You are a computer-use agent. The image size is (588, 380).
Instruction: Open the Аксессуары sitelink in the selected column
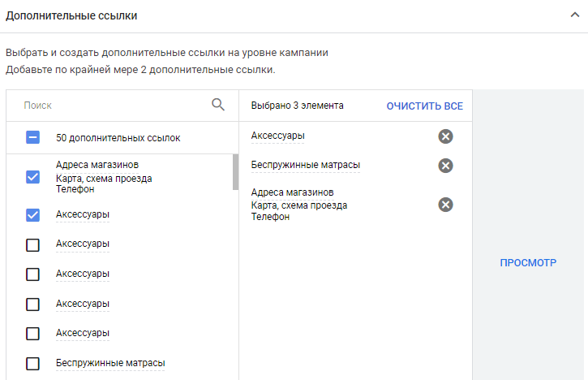(x=277, y=136)
